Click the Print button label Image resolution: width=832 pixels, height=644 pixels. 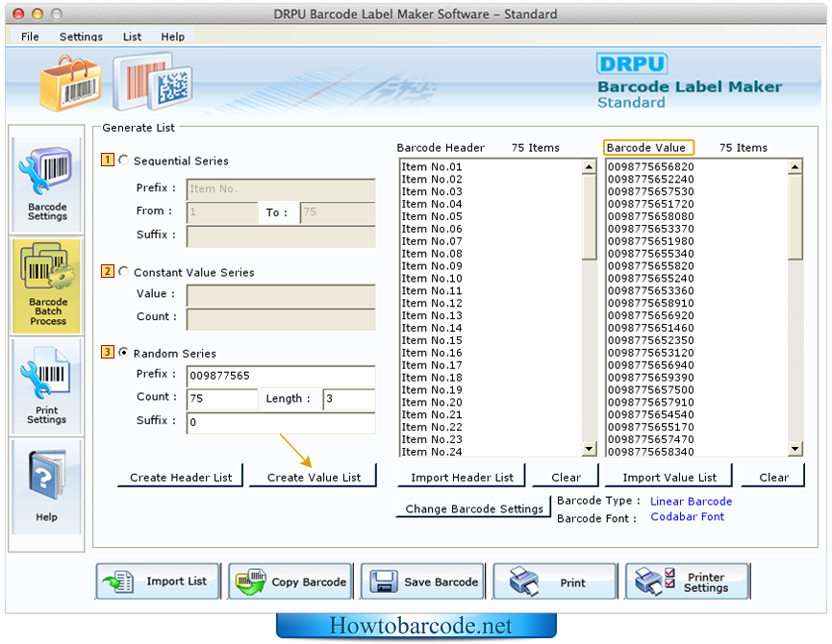click(572, 582)
